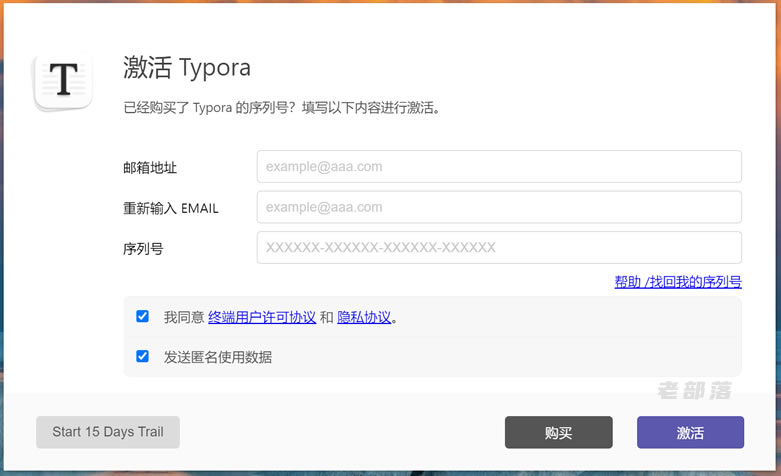
Task: Start 15 Days Trail button
Action: click(108, 432)
